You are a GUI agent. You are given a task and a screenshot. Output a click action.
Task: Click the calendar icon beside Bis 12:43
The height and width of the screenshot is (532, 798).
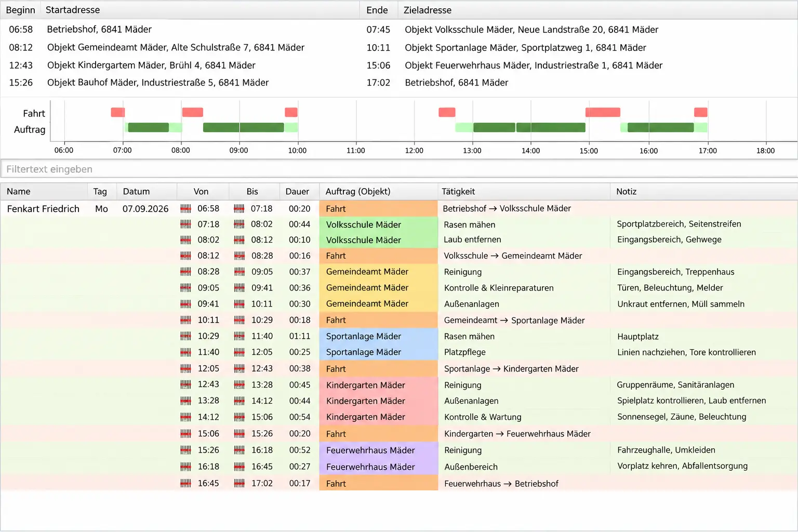pos(239,369)
